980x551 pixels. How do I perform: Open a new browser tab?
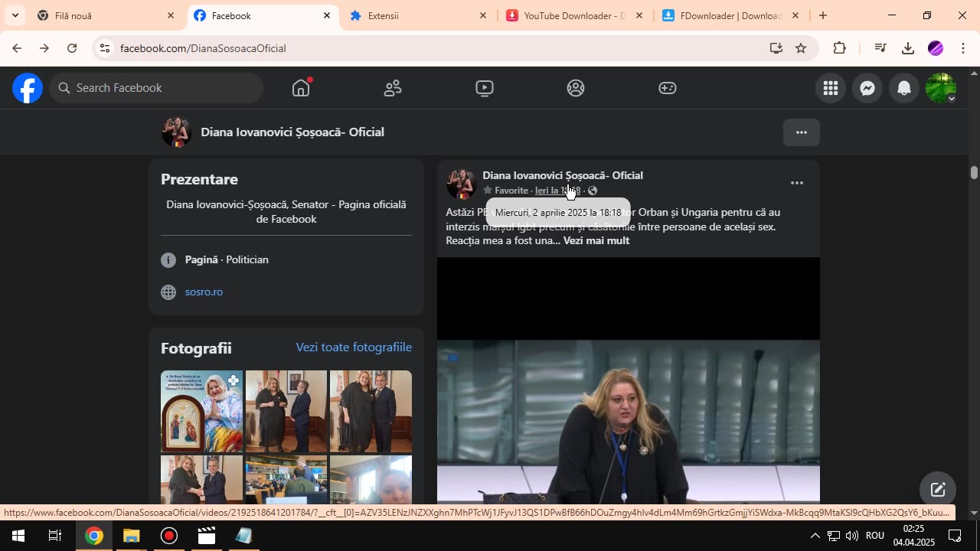click(x=823, y=15)
